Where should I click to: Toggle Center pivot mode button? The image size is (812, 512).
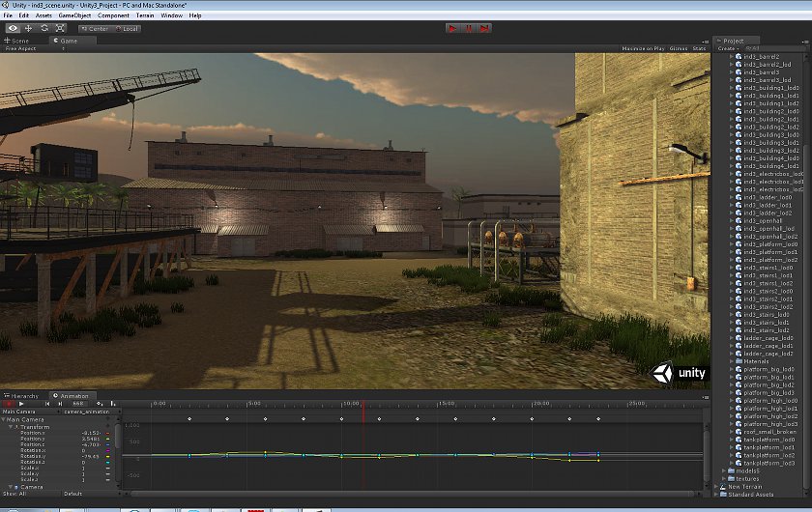click(x=95, y=29)
